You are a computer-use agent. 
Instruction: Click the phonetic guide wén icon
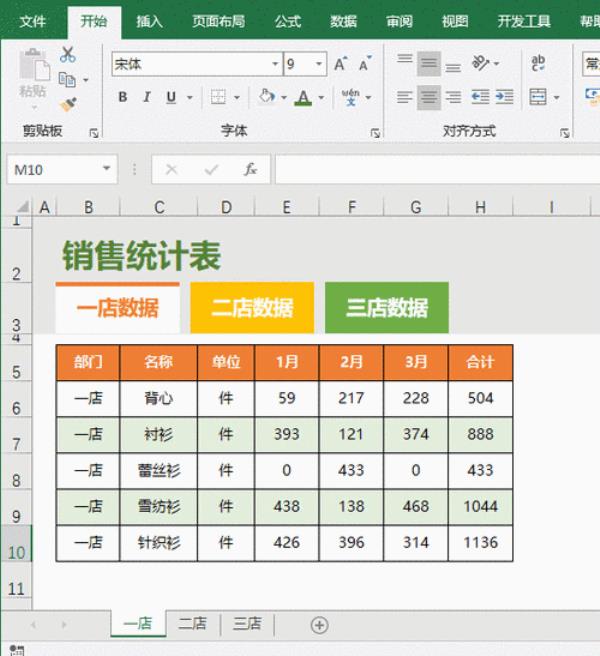coord(351,97)
